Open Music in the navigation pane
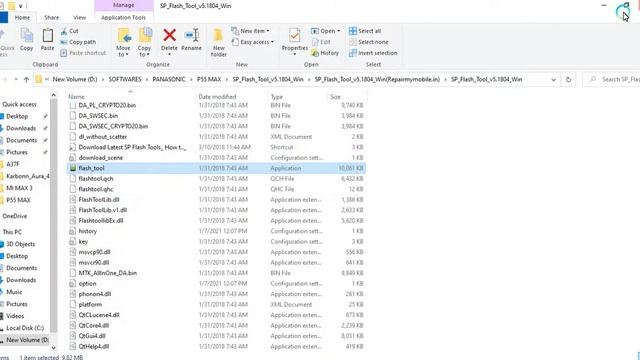 [14, 292]
